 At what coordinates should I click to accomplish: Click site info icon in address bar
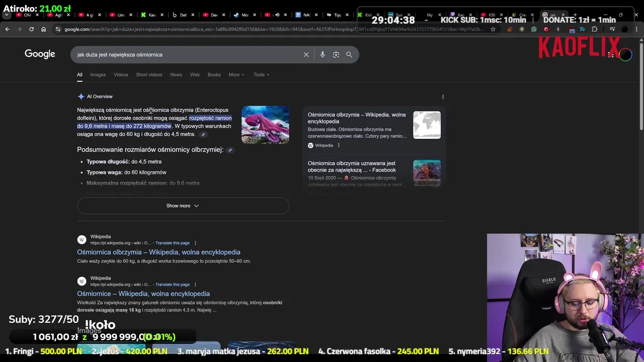pyautogui.click(x=58, y=29)
